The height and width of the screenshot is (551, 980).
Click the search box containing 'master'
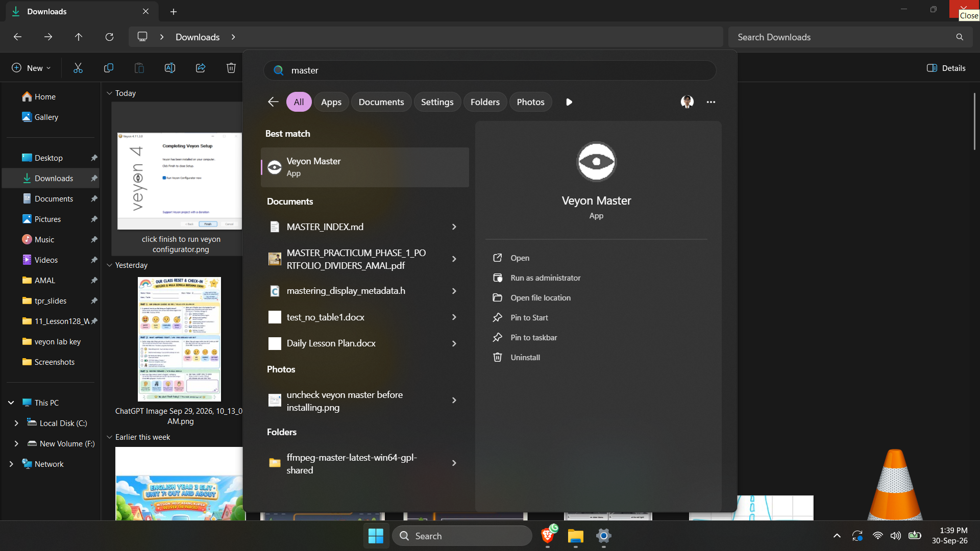coord(490,70)
